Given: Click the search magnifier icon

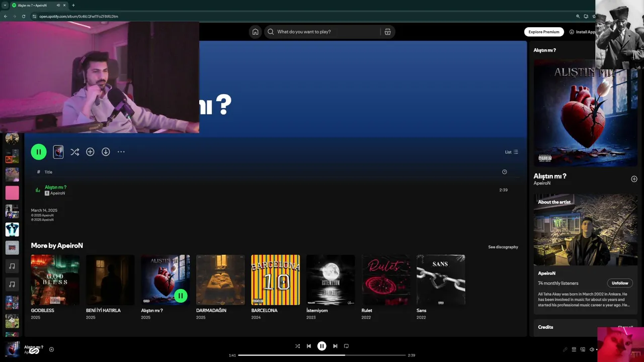Looking at the screenshot, I should pos(271,32).
